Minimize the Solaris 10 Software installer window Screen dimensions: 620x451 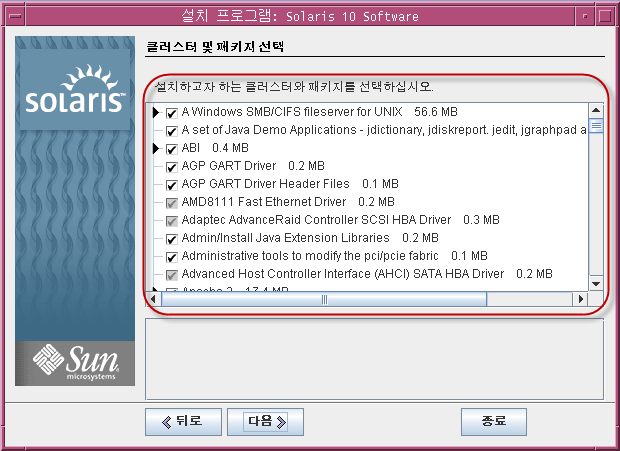(x=585, y=17)
